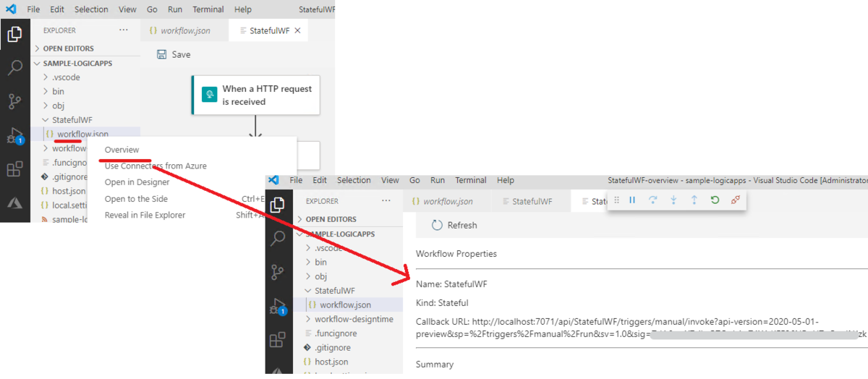This screenshot has height=379, width=868.
Task: Select When a HTTP request is received card
Action: [256, 95]
